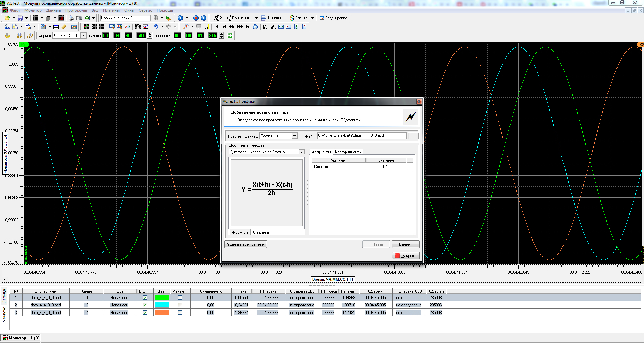This screenshot has width=644, height=343.
Task: Click the ruler measurement tool icon
Action: tap(64, 27)
